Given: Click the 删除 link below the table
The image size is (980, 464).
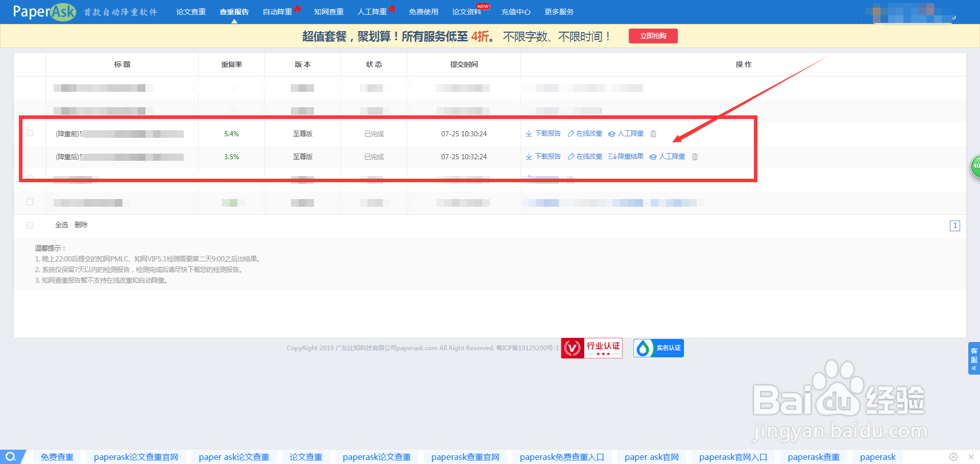Looking at the screenshot, I should (x=81, y=225).
